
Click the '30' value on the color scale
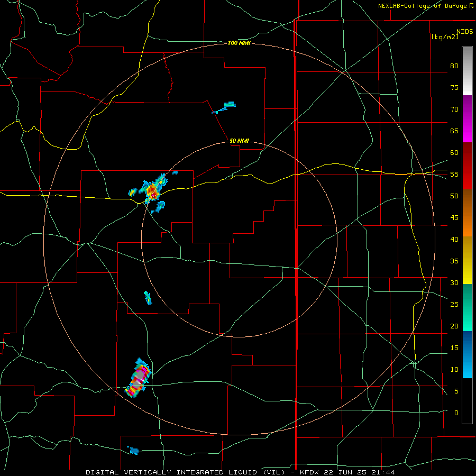coord(454,282)
